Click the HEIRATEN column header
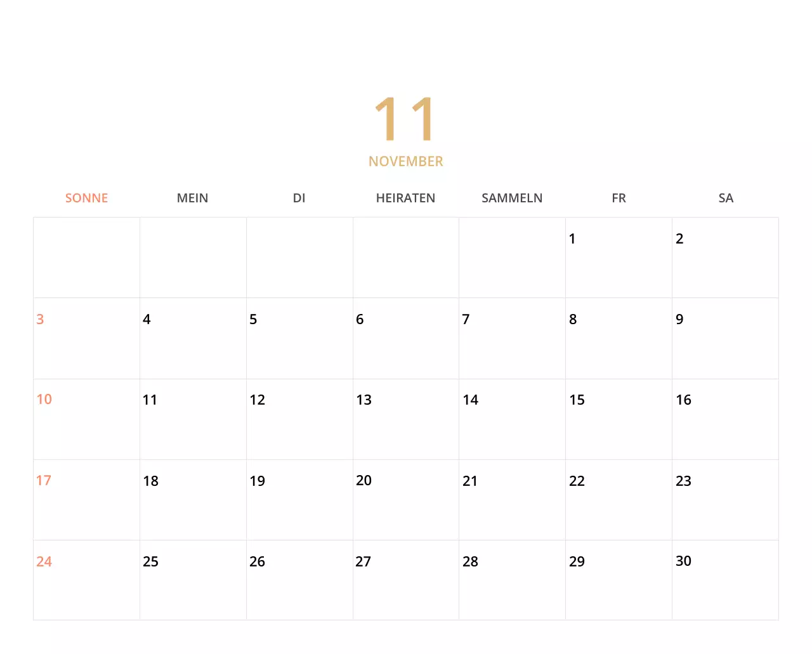 405,198
